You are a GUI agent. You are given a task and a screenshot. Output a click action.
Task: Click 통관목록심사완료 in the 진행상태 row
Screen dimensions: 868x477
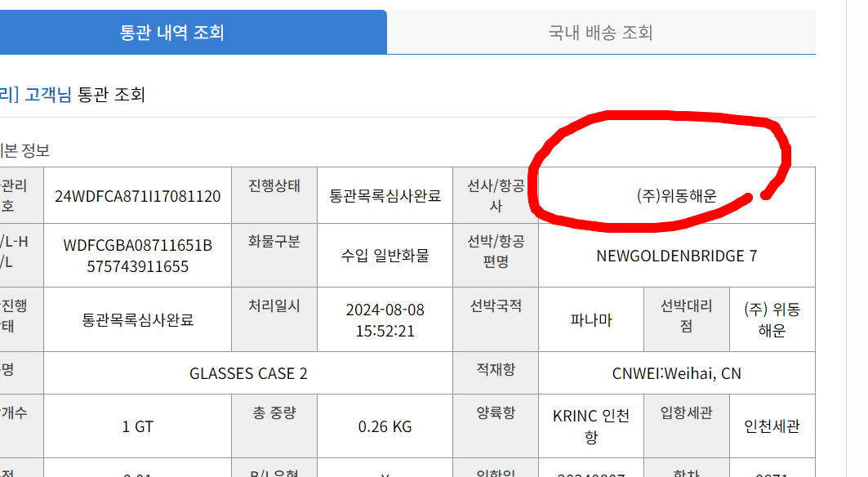385,196
